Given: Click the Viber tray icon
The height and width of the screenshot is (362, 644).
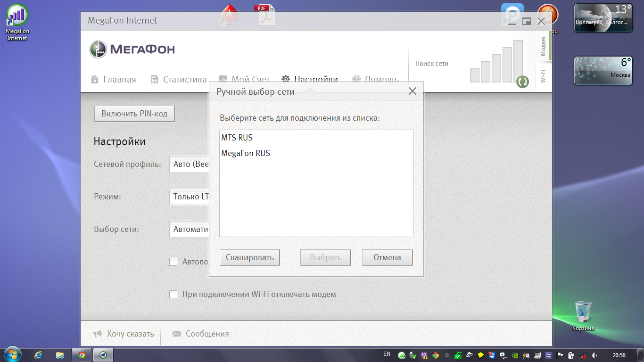Looking at the screenshot, I should tap(424, 355).
